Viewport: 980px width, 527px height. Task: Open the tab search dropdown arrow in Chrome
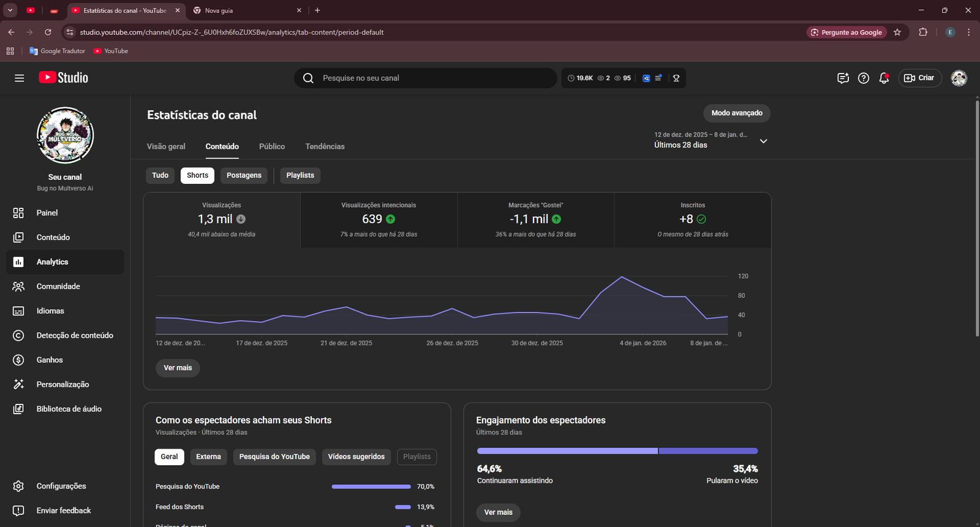pos(10,10)
